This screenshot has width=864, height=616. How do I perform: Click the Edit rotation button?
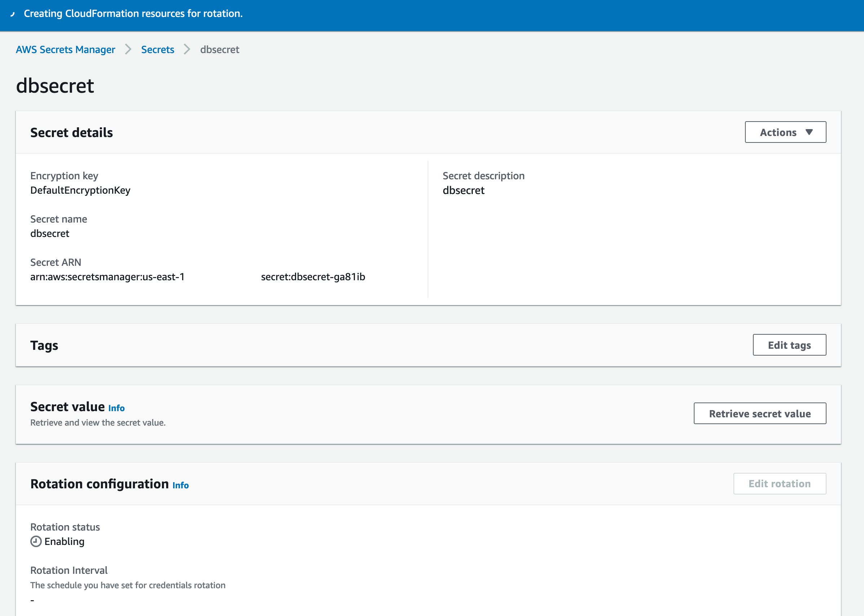[779, 484]
